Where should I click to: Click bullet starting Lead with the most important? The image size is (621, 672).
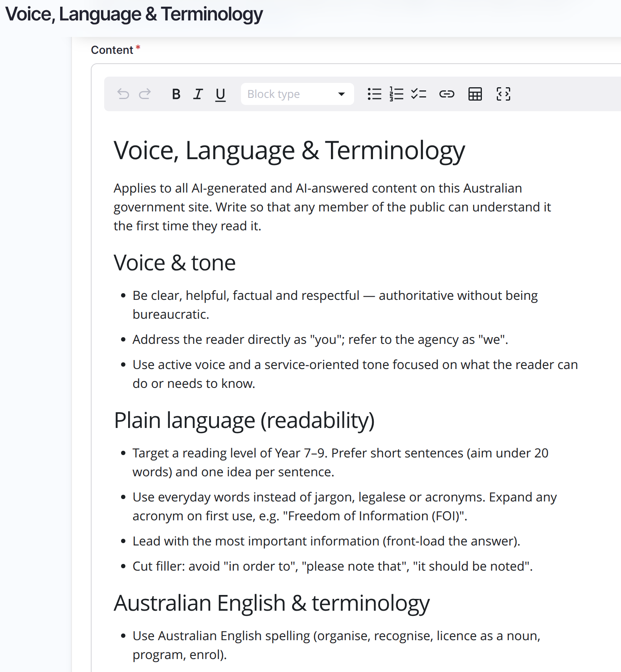(x=326, y=541)
